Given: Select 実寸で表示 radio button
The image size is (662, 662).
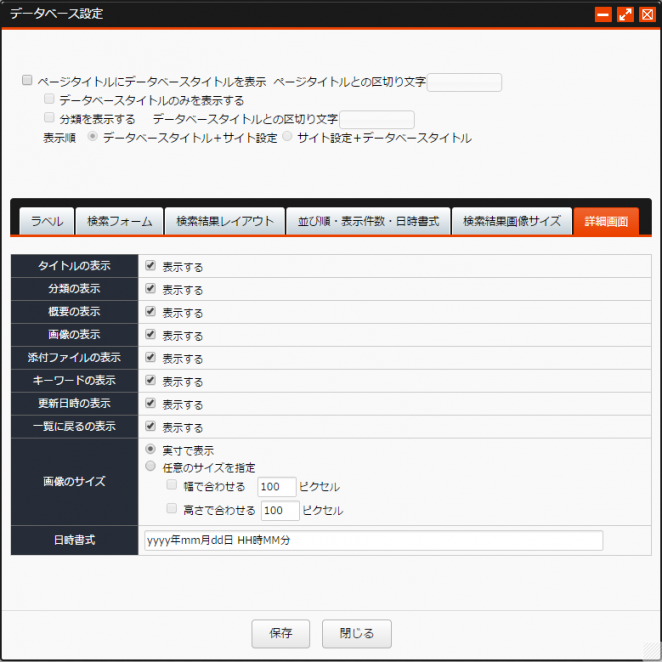Looking at the screenshot, I should pyautogui.click(x=150, y=449).
